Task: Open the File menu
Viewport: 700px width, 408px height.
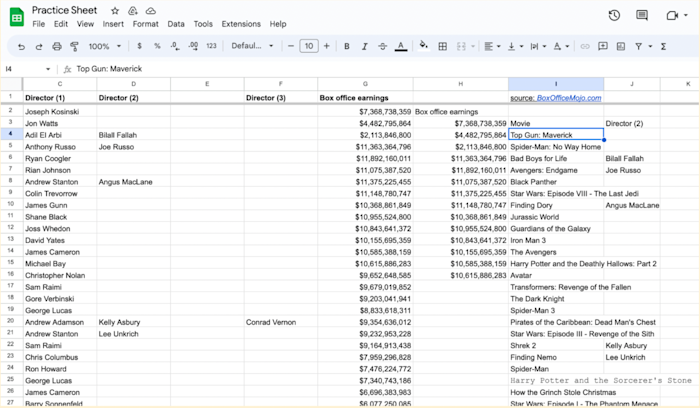Action: point(38,24)
